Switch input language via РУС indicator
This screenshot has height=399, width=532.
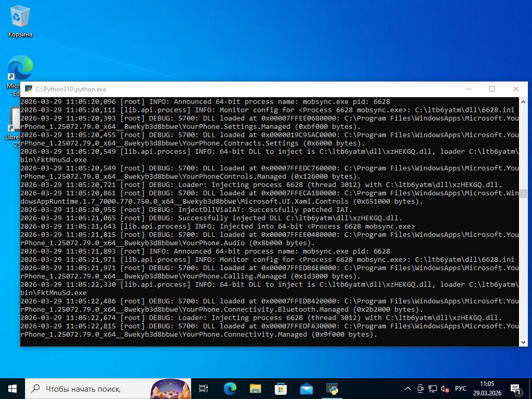460,389
